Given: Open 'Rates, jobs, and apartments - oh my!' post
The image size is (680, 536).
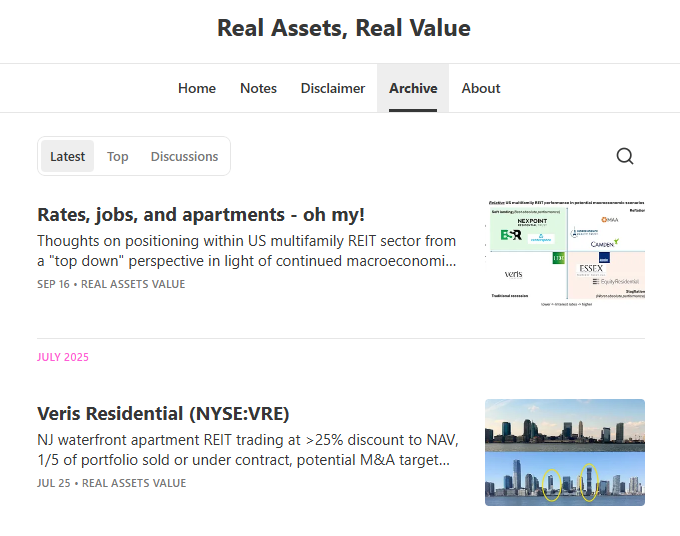Looking at the screenshot, I should [x=201, y=215].
